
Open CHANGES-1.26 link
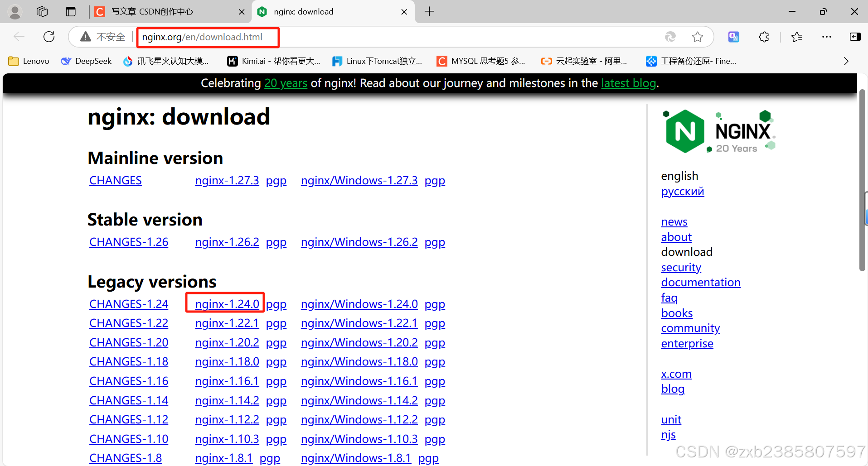129,242
